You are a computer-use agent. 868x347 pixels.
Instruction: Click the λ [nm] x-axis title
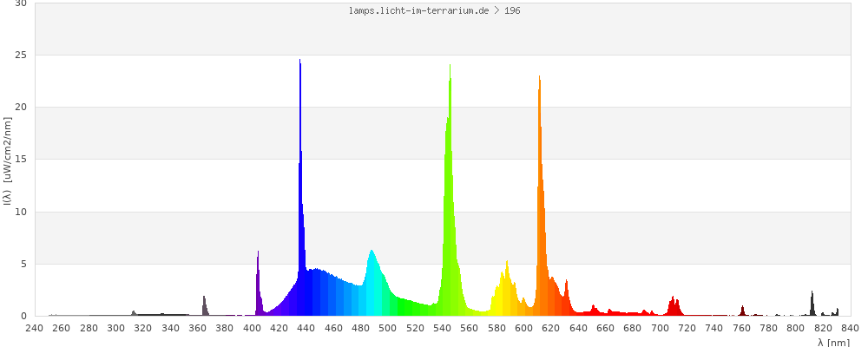tap(833, 342)
